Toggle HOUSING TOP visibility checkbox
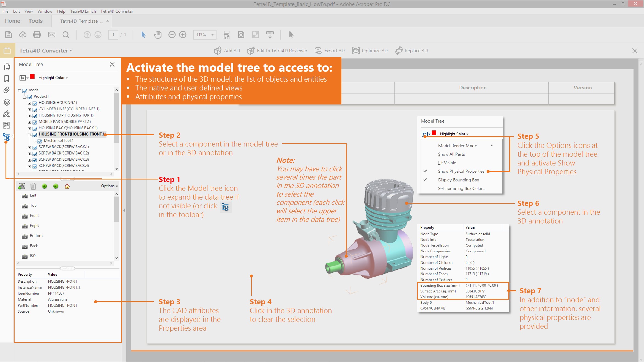Viewport: 644px width, 362px height. [35, 116]
